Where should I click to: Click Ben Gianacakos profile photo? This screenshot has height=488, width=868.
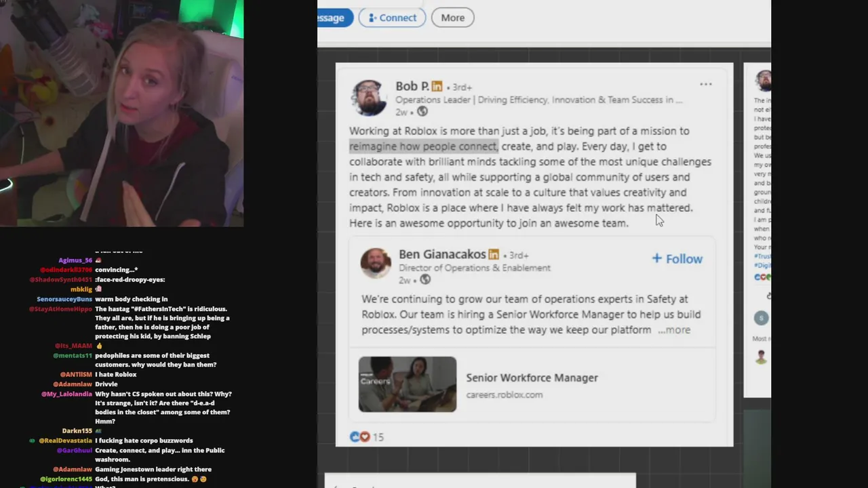pyautogui.click(x=376, y=264)
